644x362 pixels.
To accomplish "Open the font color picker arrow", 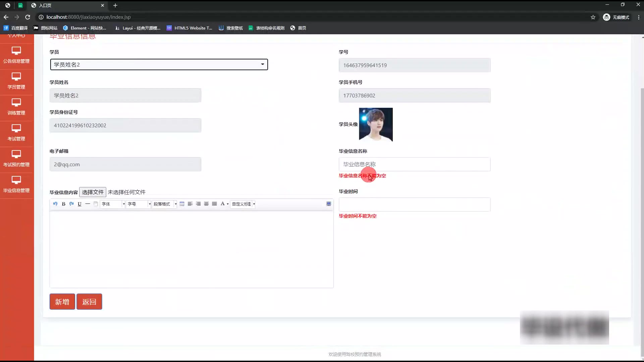I will (228, 204).
